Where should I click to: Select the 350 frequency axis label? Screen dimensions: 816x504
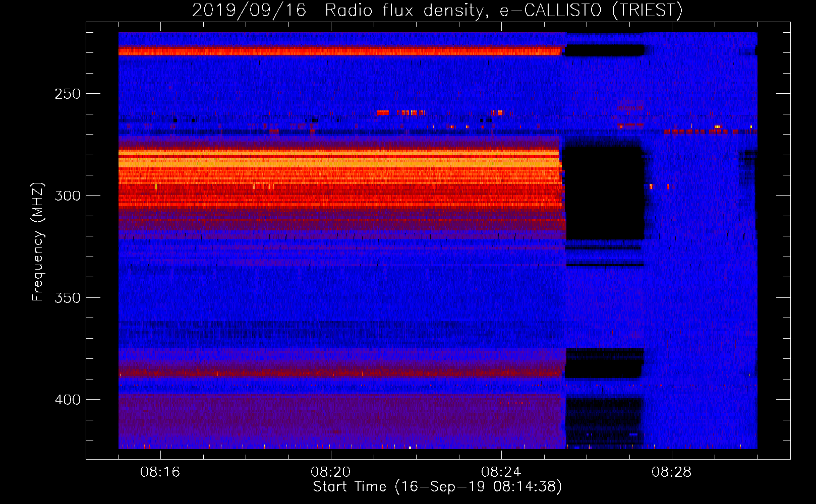(68, 298)
